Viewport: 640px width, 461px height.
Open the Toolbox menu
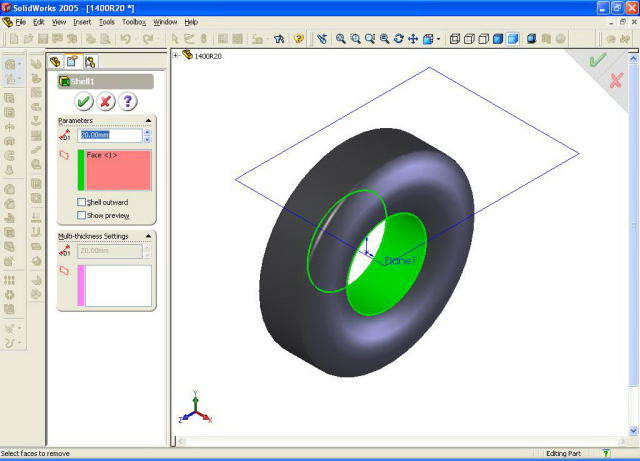point(134,21)
